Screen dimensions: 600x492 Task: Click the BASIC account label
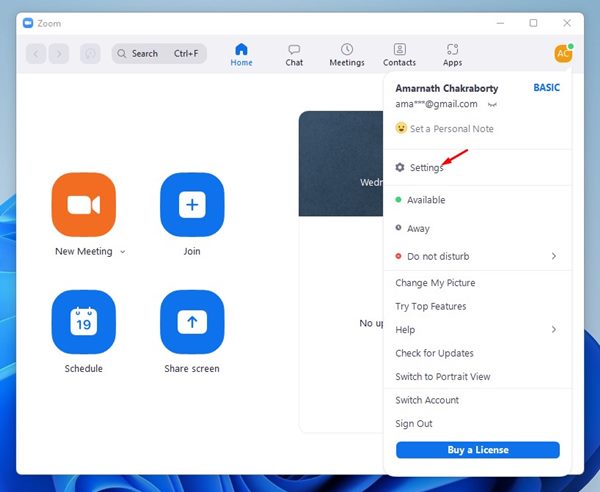[546, 88]
